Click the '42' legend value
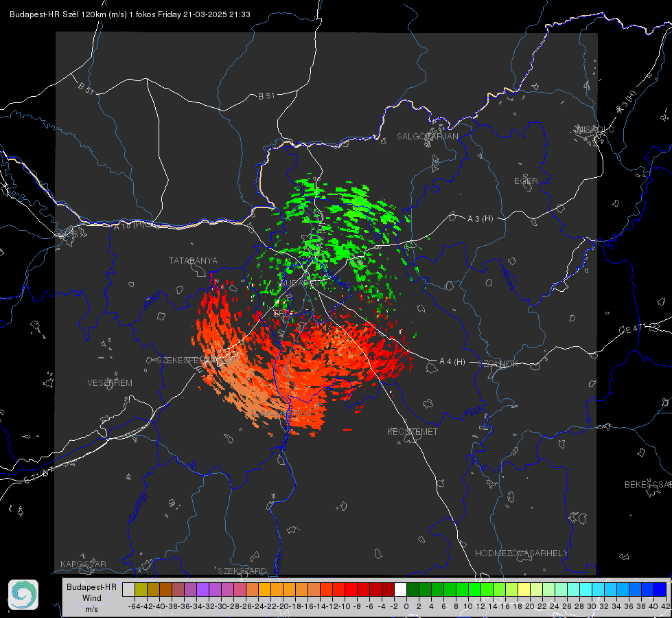Screen dimensions: 672x618 click(666, 606)
